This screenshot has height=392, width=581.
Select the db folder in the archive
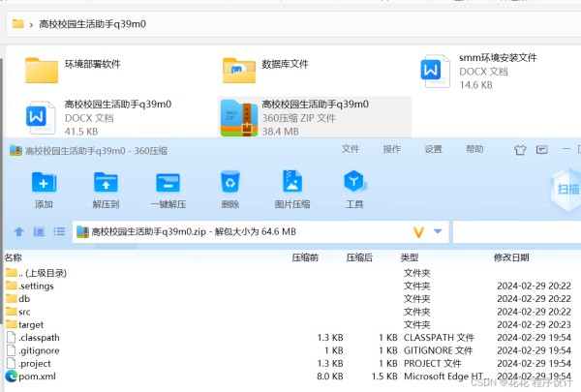coord(17,299)
